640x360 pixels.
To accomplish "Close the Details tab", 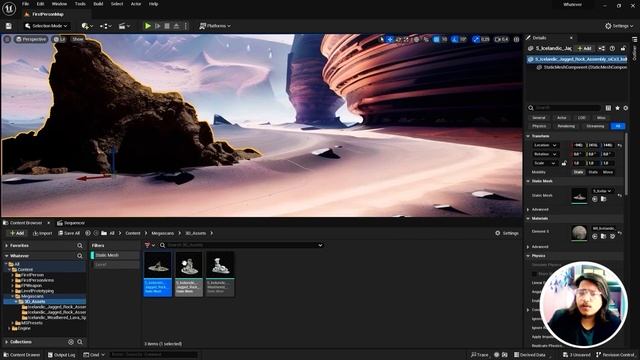I will 571,38.
